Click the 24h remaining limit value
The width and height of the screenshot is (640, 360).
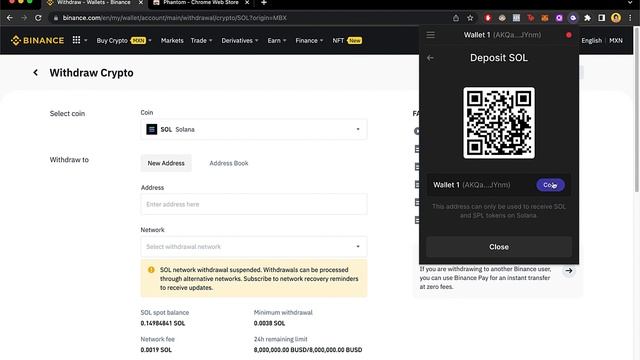[x=308, y=350]
